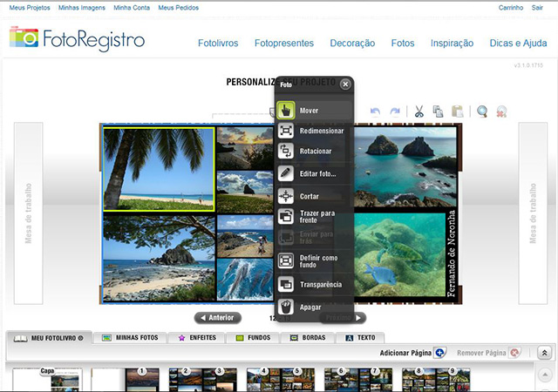Open the pages 6-7 spread thumbnail

tap(358, 380)
